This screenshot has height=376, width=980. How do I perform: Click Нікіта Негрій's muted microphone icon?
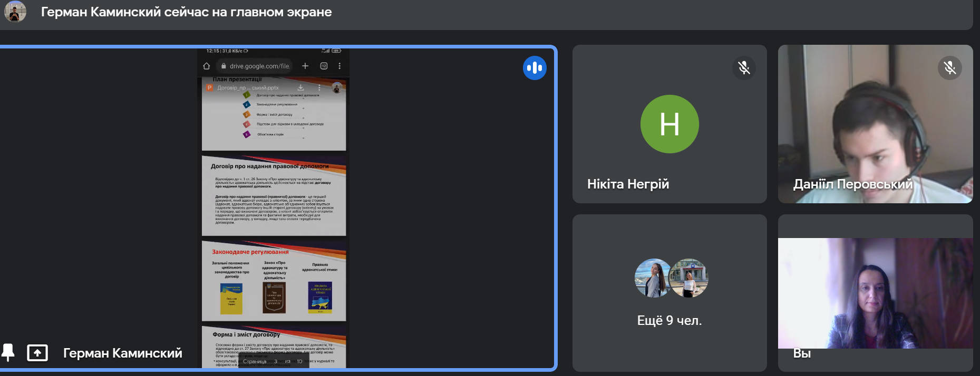pyautogui.click(x=744, y=68)
